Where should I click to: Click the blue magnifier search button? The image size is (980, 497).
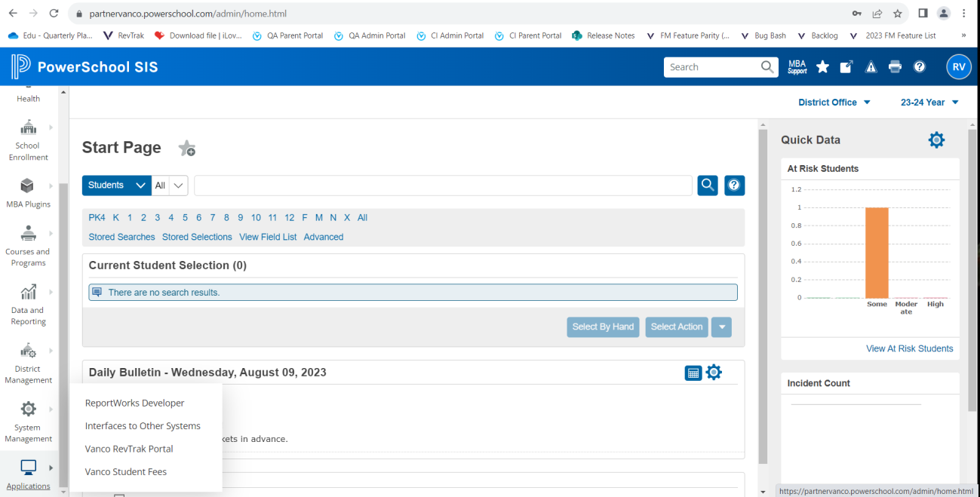[x=708, y=186]
